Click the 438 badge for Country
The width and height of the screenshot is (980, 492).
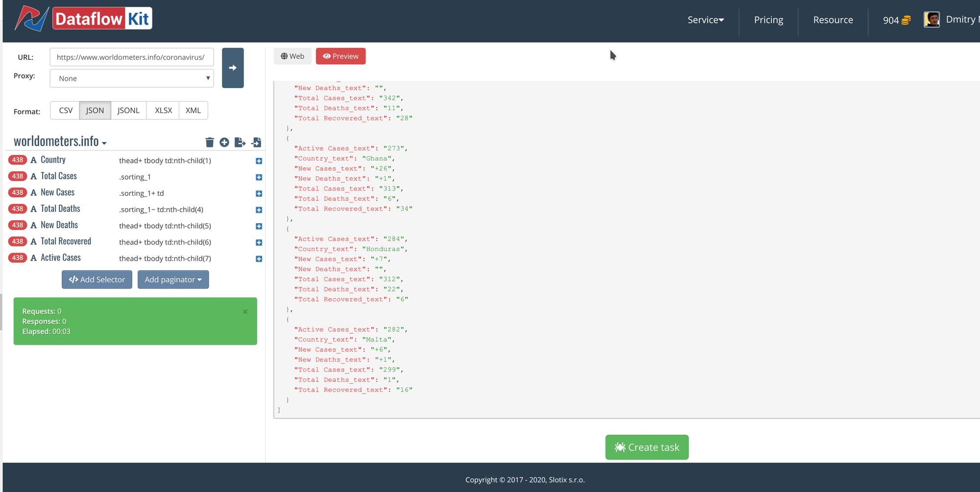[18, 160]
